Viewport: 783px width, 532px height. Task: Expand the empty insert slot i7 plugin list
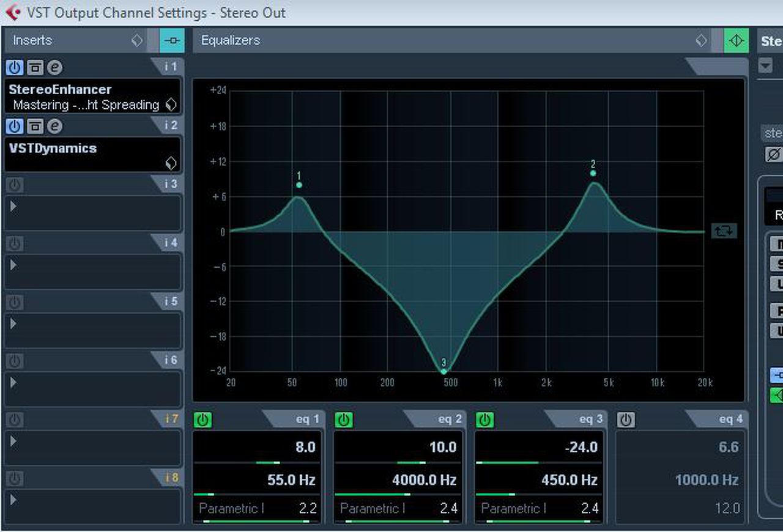[13, 441]
